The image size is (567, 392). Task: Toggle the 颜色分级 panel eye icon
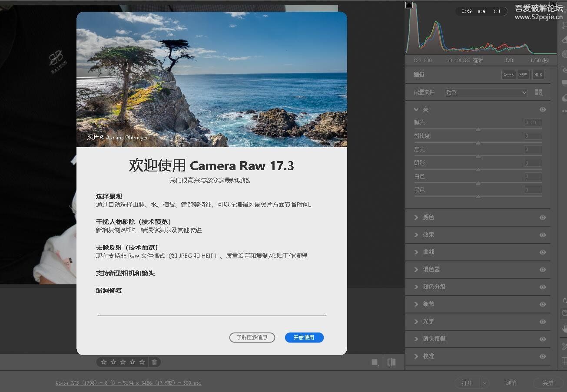pyautogui.click(x=543, y=287)
